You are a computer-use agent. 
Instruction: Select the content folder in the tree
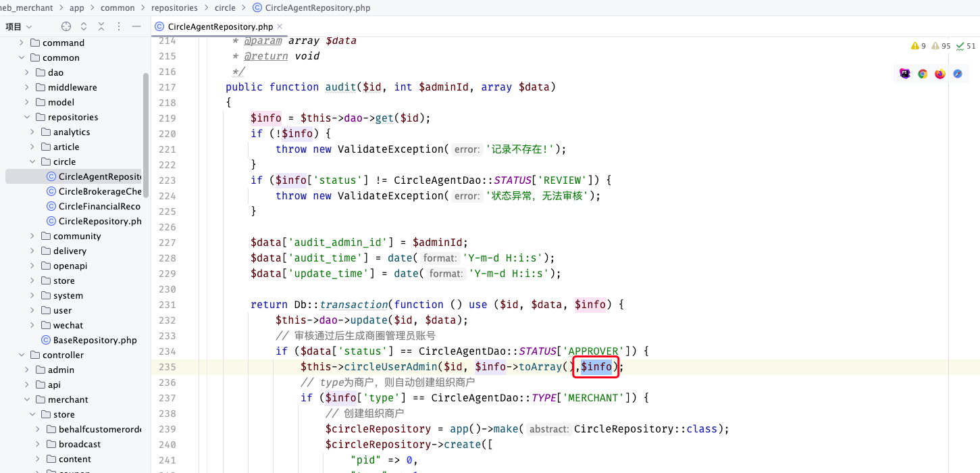point(75,459)
